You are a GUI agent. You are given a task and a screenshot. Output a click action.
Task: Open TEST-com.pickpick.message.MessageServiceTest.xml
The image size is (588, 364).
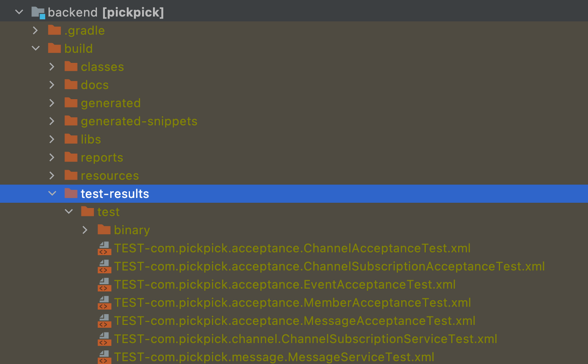[274, 357]
